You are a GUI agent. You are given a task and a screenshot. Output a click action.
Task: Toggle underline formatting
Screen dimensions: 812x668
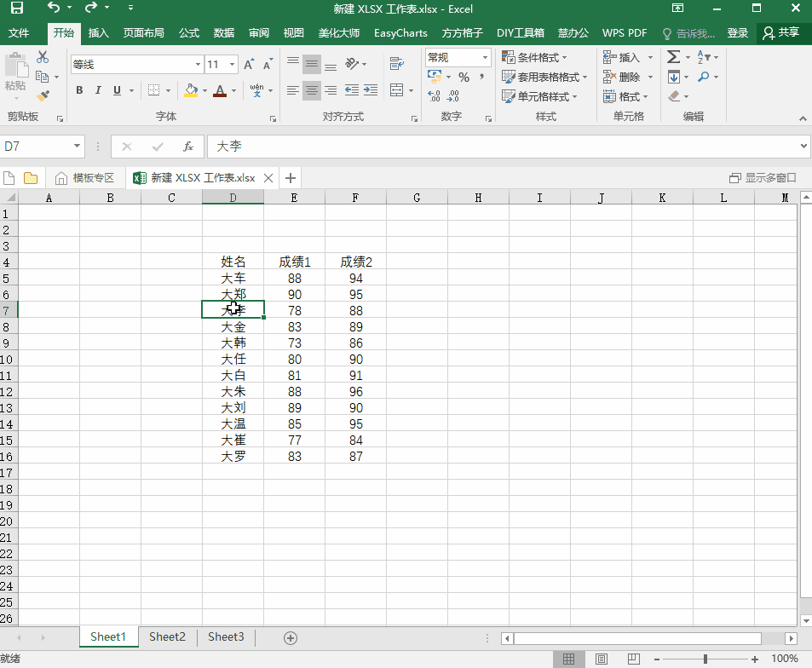[117, 90]
